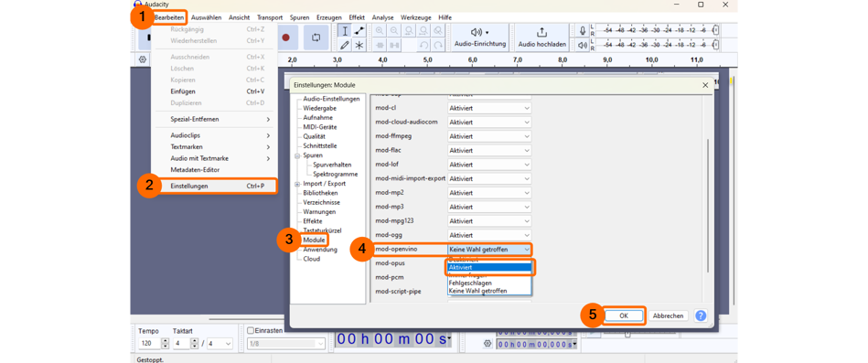Image resolution: width=868 pixels, height=363 pixels.
Task: Choose Aktiviert in dropdown list
Action: pyautogui.click(x=489, y=267)
